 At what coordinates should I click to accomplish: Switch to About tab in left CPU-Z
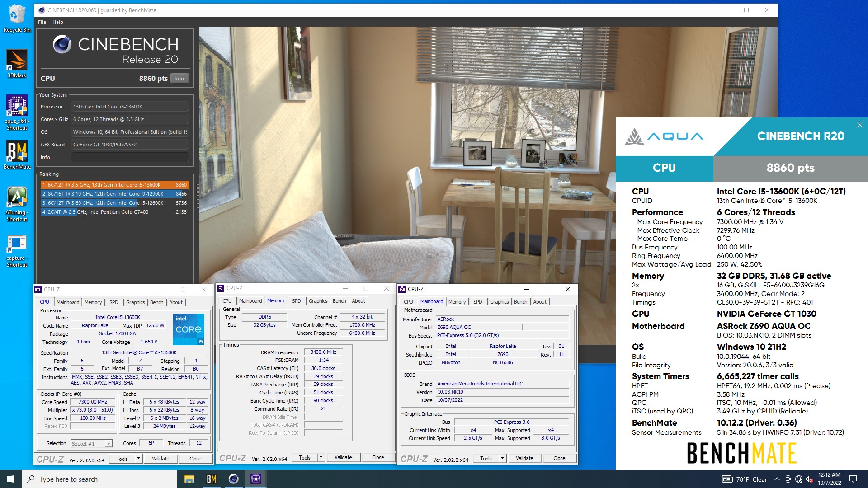pos(176,302)
